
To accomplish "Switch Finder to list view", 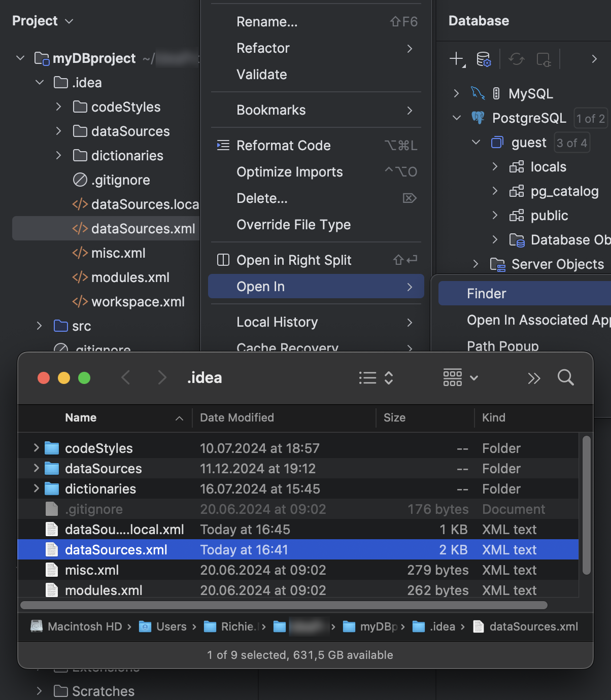I will [367, 377].
